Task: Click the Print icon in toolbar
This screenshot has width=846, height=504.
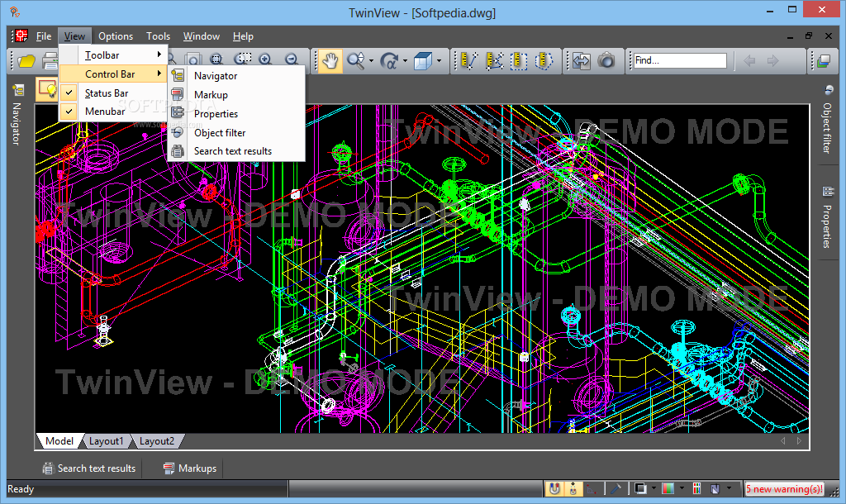Action: point(50,61)
